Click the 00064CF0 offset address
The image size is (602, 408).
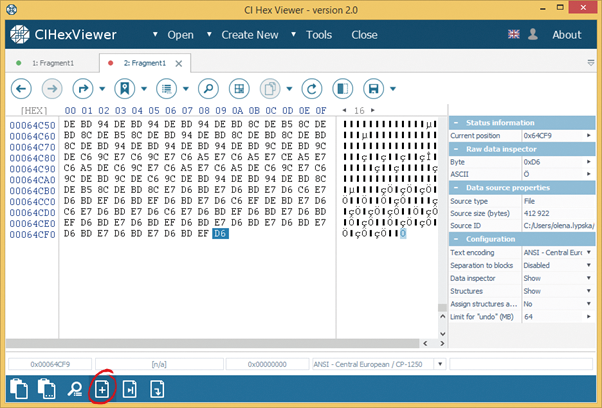click(33, 234)
